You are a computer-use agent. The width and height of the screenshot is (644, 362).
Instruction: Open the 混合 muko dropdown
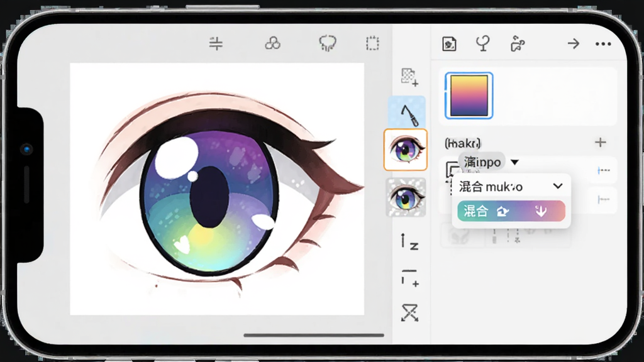click(x=511, y=187)
